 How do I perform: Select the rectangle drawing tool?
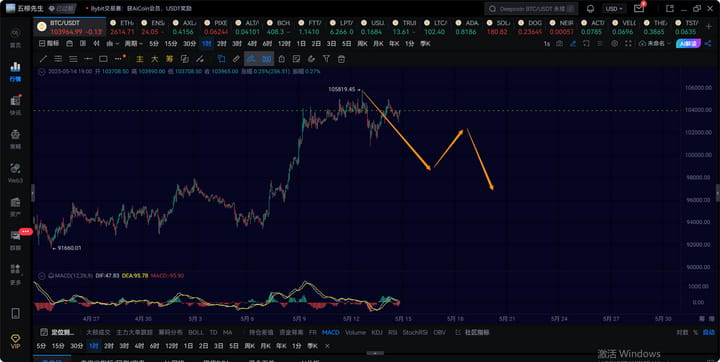(103, 59)
